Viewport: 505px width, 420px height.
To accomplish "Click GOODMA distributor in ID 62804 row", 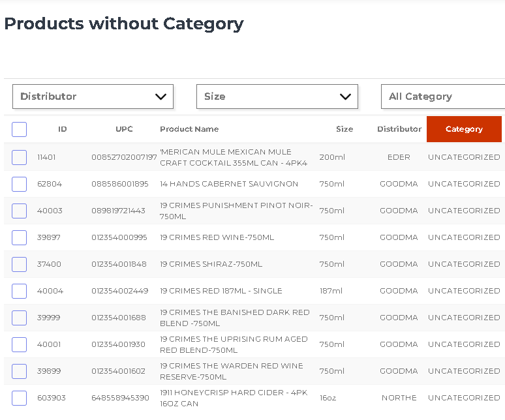I will [399, 184].
